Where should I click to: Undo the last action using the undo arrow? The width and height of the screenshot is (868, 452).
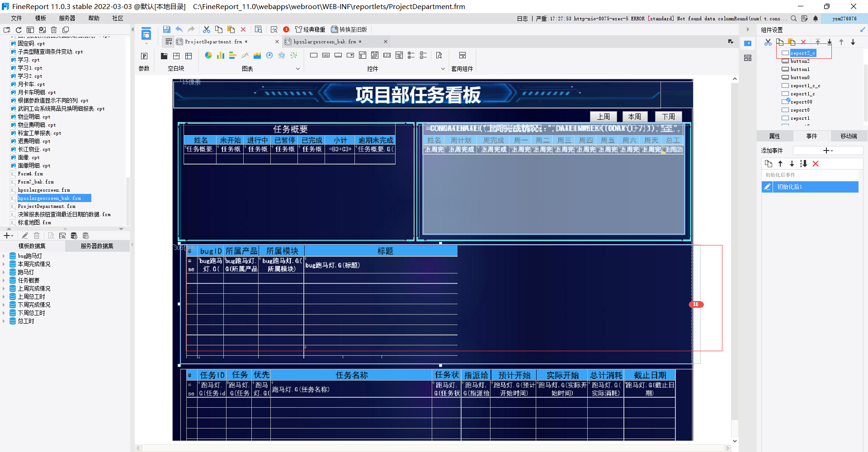[179, 29]
